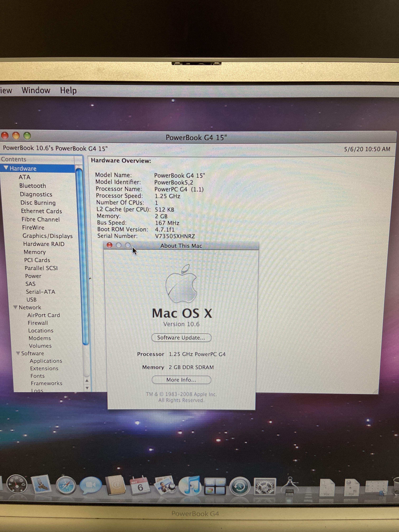Click the More Info button

[x=181, y=380]
